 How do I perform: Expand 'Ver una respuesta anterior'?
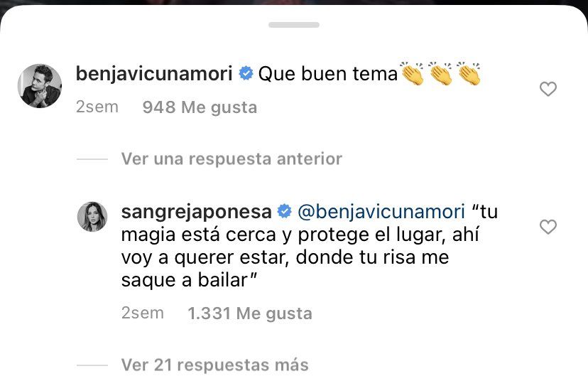(232, 159)
